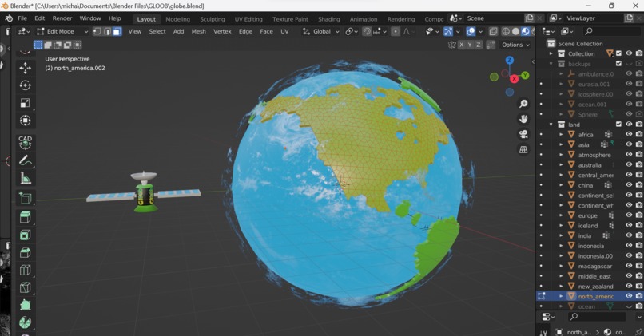Select the Extrude Region tool
Viewport: 644px width, 336px height.
[x=25, y=217]
